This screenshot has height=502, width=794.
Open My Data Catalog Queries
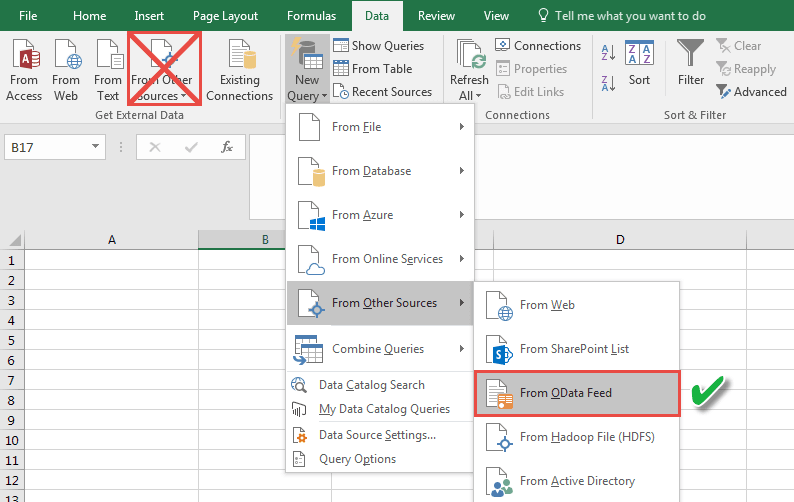point(380,409)
